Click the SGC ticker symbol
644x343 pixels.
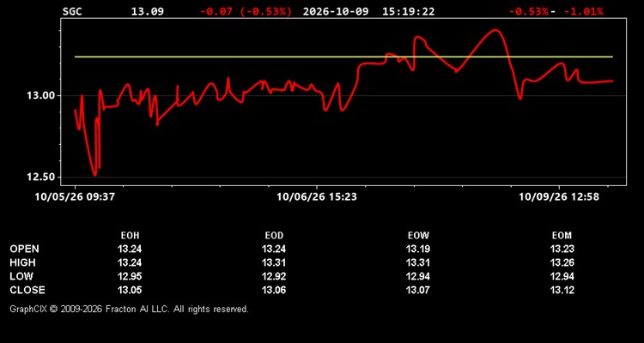click(72, 11)
